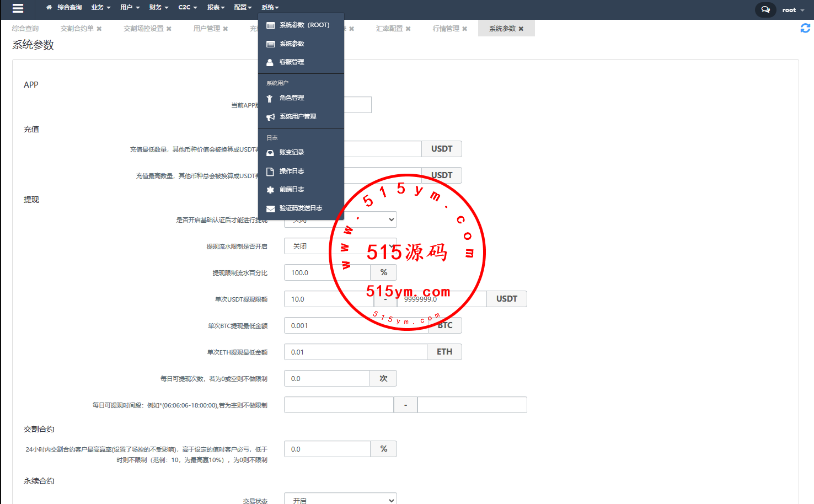Image resolution: width=814 pixels, height=504 pixels.
Task: Click the 单次ETH提现最低金额 field
Action: (x=355, y=352)
